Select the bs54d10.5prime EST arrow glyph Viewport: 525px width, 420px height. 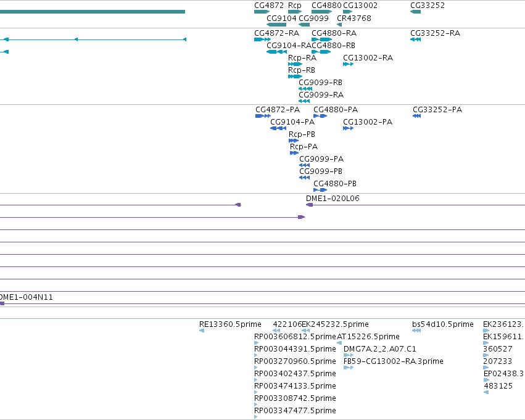(416, 331)
